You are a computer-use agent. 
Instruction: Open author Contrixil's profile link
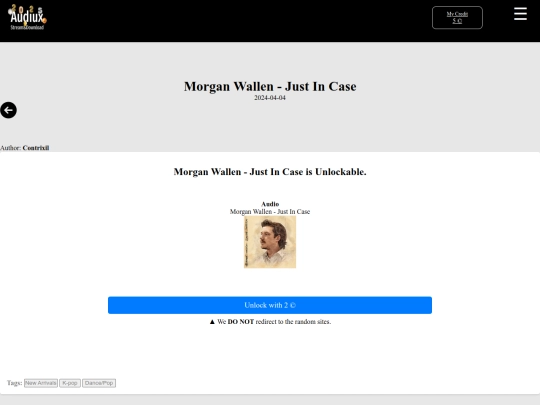(x=36, y=148)
